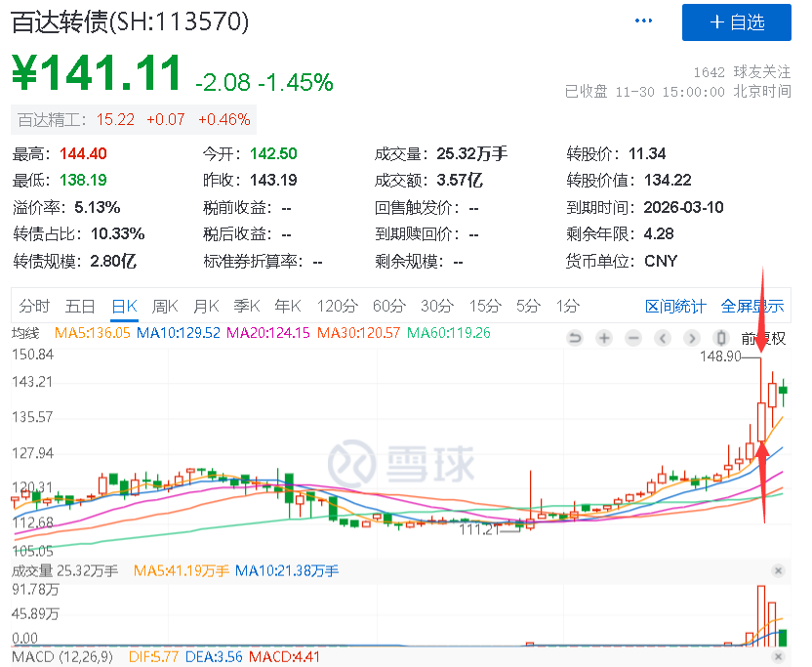Image resolution: width=812 pixels, height=667 pixels.
Task: Zoom in chart with plus icon
Action: (x=604, y=339)
